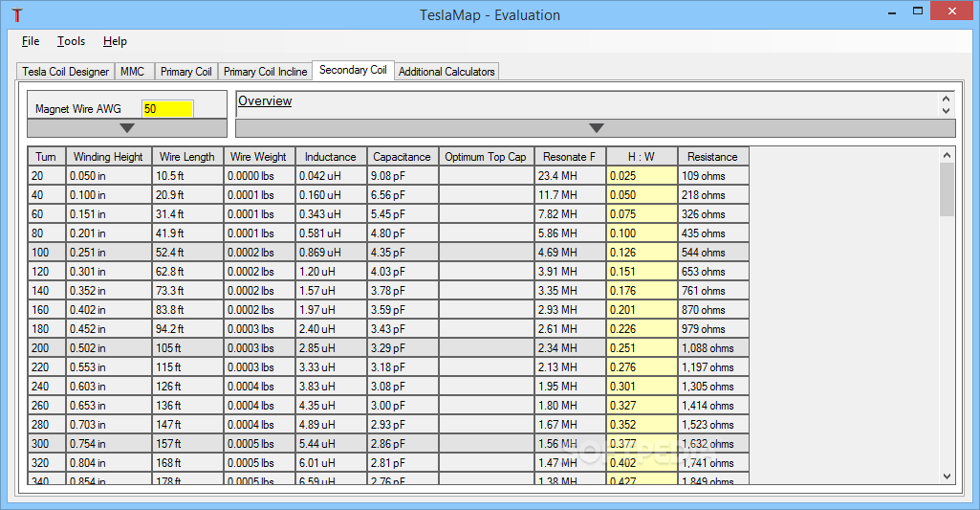Viewport: 980px width, 510px height.
Task: Expand the Magnet Wire AWG panel arrow
Action: (127, 128)
